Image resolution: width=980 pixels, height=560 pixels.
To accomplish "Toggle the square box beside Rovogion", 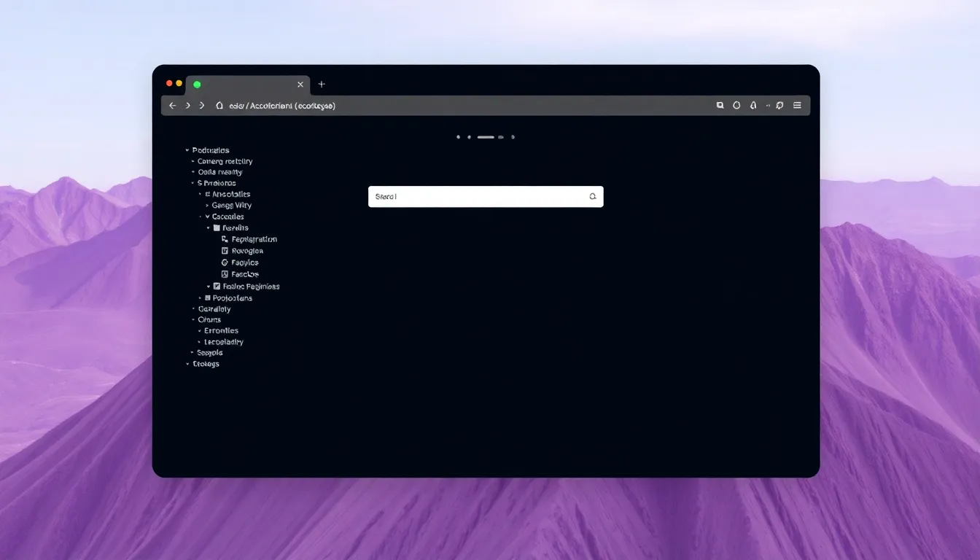I will [225, 251].
